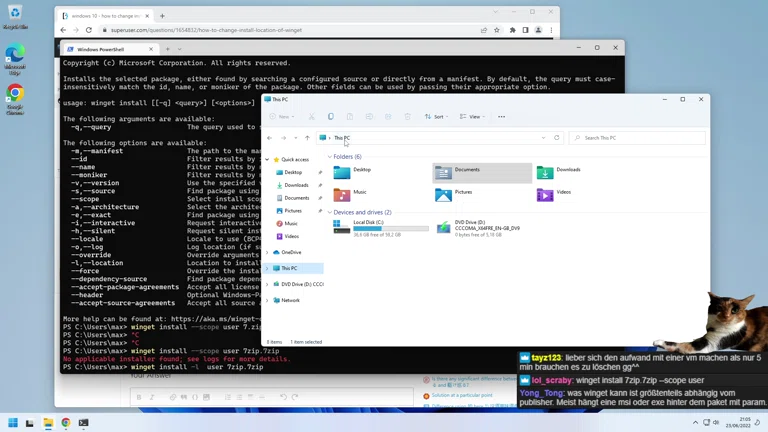Screen dimensions: 768x432
Task: Reload the Chrome page
Action: click(89, 30)
